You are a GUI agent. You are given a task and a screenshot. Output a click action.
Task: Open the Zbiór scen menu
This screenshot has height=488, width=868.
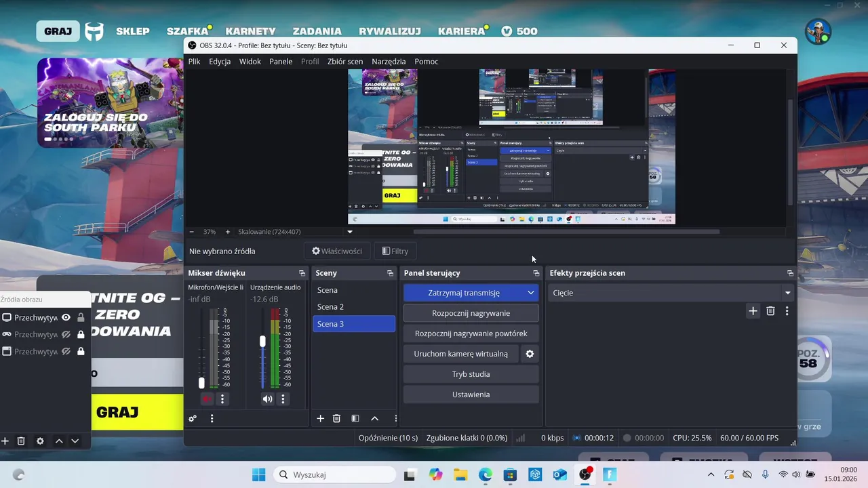pos(345,61)
